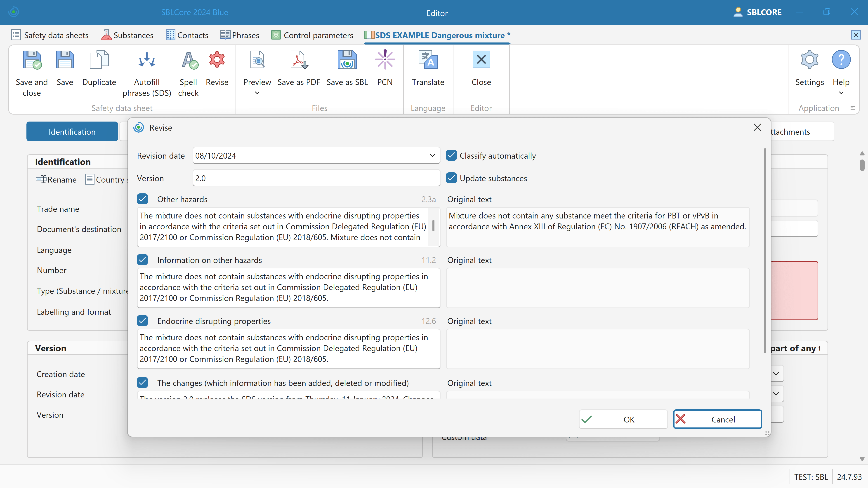Click the Revise dialog vertical scrollbar

click(x=764, y=251)
